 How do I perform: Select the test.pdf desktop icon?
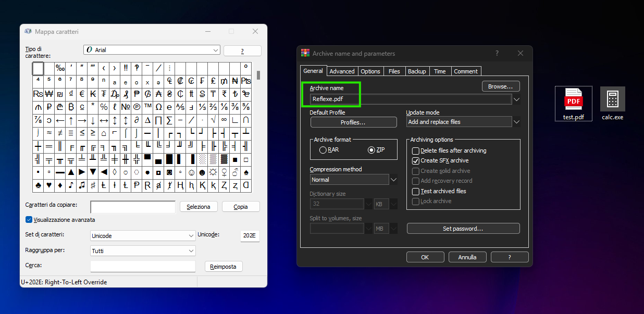click(x=573, y=104)
